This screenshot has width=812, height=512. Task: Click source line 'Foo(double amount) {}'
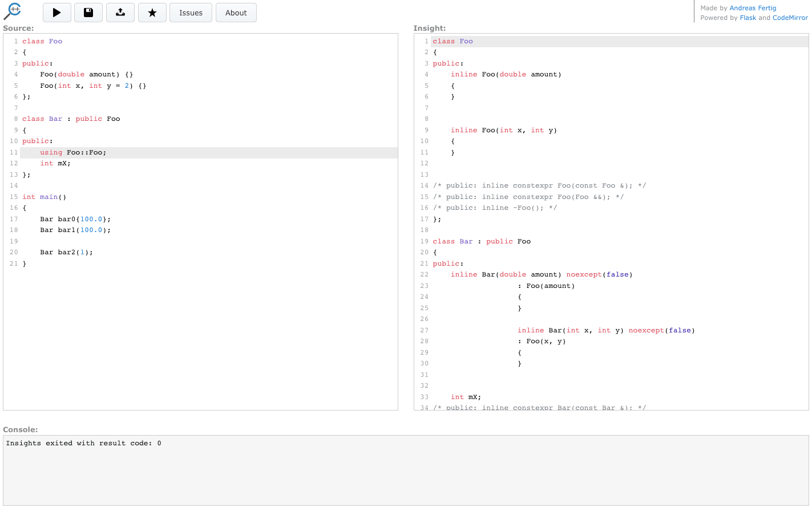pyautogui.click(x=86, y=75)
